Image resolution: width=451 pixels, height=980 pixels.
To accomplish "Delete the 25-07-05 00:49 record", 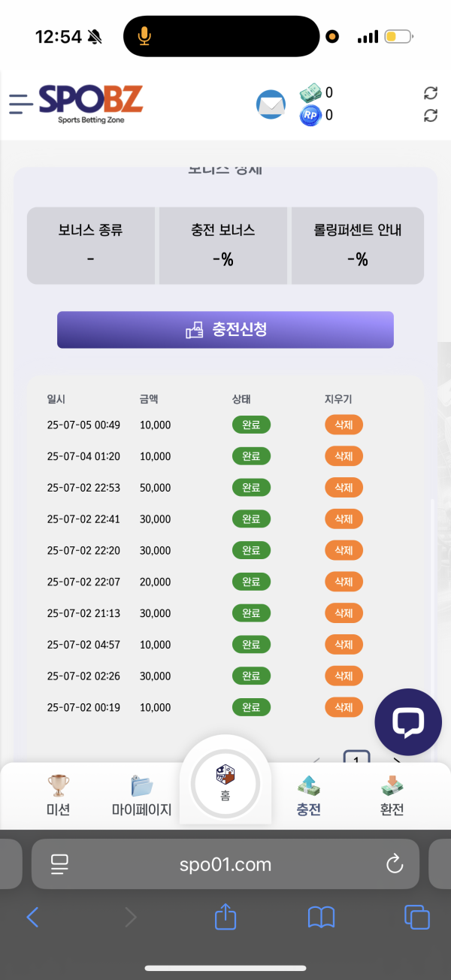I will click(344, 425).
